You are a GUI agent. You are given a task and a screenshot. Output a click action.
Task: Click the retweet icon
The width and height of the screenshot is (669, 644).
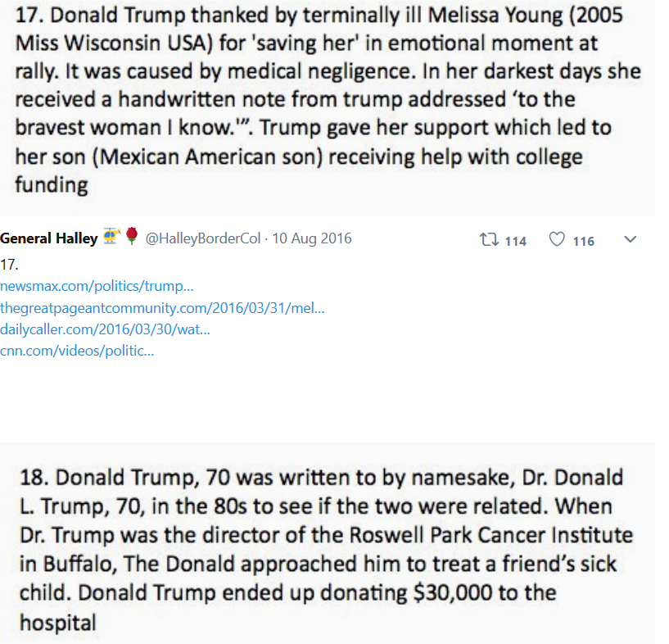(489, 240)
